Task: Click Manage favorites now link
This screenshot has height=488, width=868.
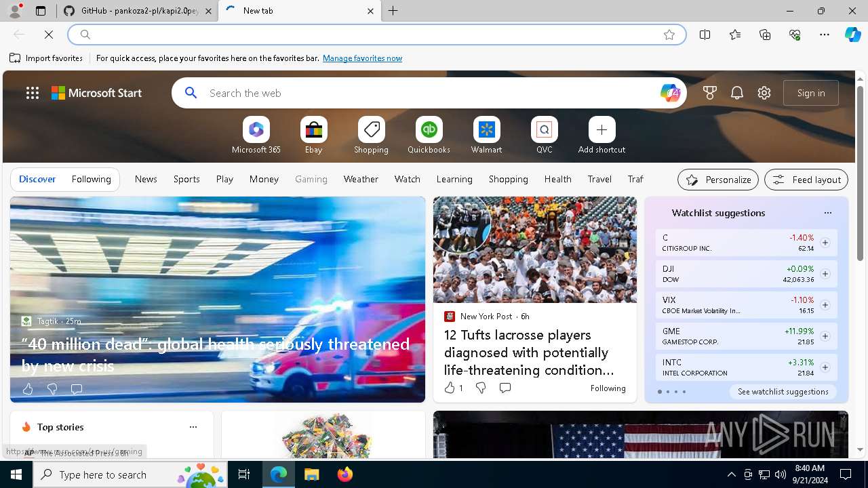Action: tap(362, 58)
